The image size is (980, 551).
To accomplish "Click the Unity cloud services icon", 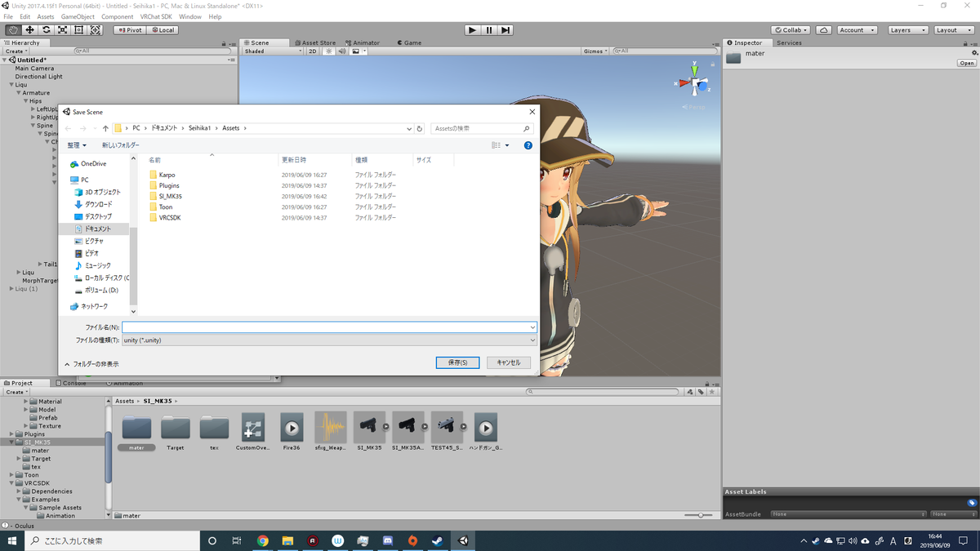I will point(824,30).
